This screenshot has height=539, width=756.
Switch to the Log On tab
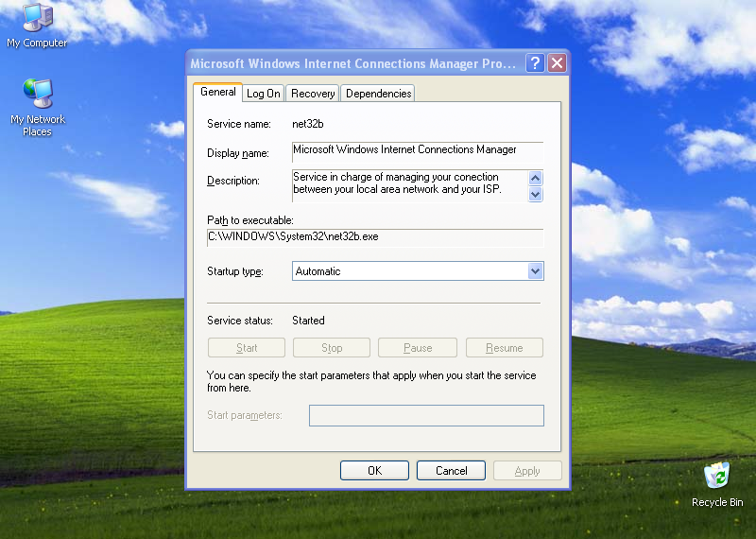click(264, 94)
